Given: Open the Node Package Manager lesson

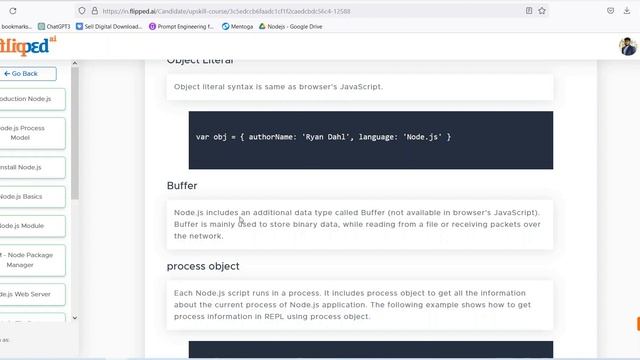Looking at the screenshot, I should coord(32,260).
